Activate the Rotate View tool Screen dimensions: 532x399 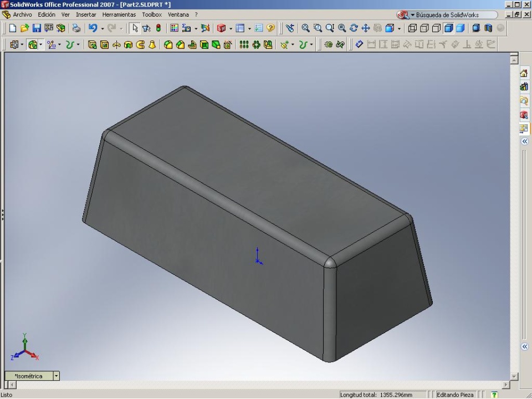coord(354,28)
